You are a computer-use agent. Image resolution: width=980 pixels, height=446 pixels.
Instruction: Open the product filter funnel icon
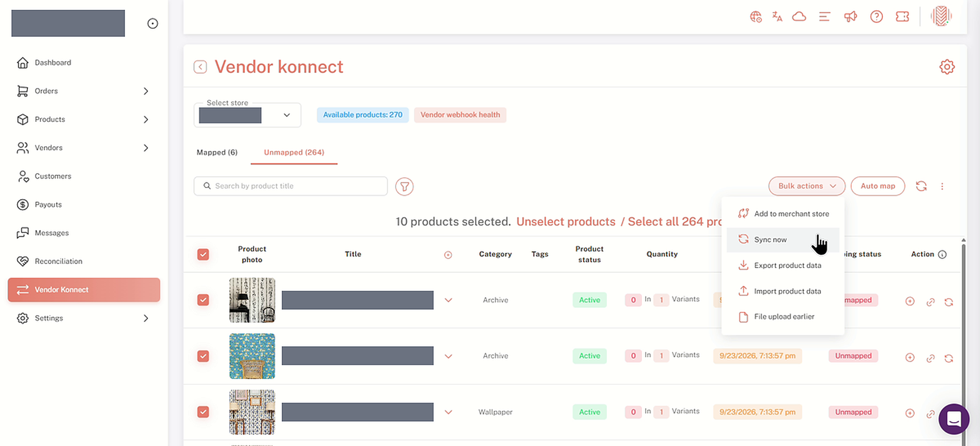coord(404,187)
